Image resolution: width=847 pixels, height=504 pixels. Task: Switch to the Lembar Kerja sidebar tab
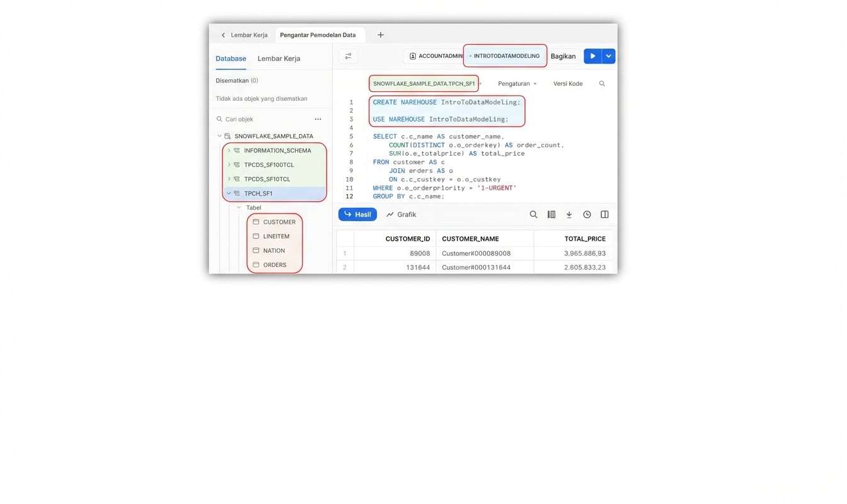(x=279, y=59)
